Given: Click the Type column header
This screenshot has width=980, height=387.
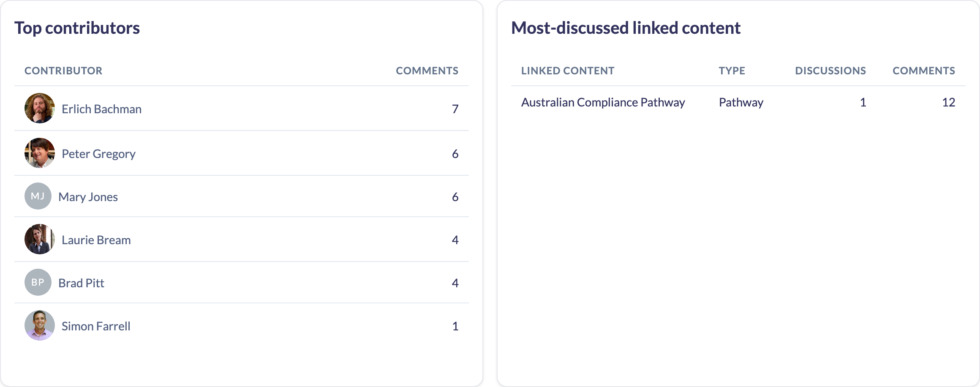Looking at the screenshot, I should [732, 71].
